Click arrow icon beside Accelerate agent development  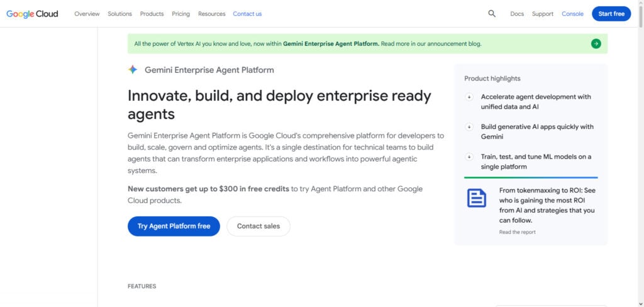coord(469,97)
